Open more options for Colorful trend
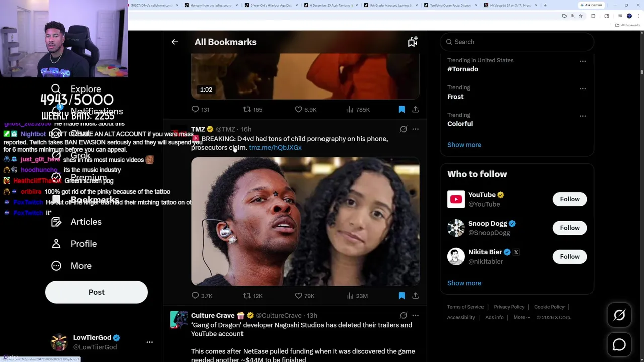The image size is (644, 362). click(x=583, y=116)
